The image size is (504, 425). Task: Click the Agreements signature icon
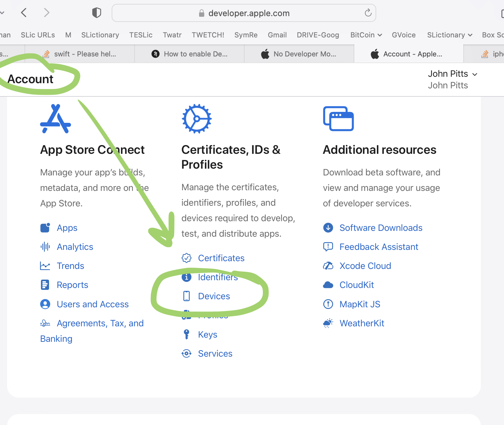click(45, 323)
